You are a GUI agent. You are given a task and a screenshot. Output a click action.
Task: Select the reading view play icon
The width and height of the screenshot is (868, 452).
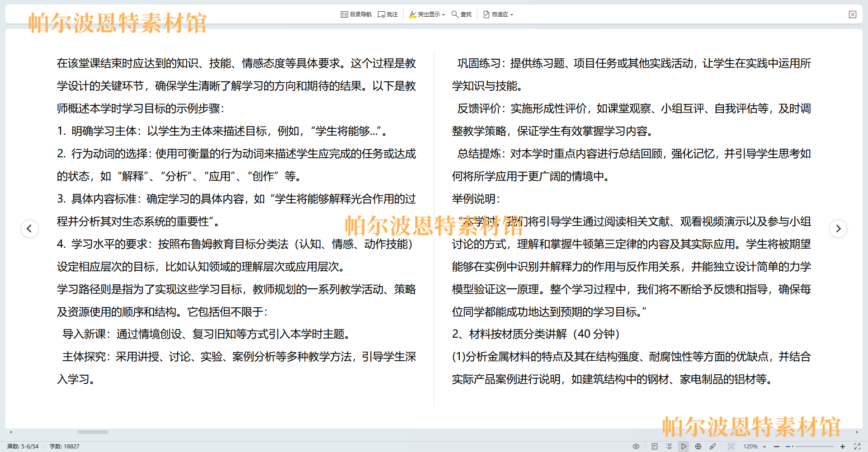(684, 446)
